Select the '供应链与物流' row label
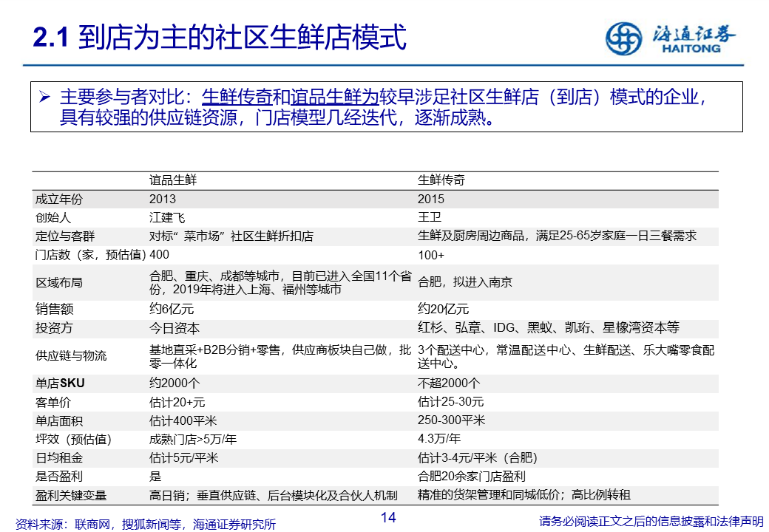Screen dimensions: 769x532 [71, 355]
